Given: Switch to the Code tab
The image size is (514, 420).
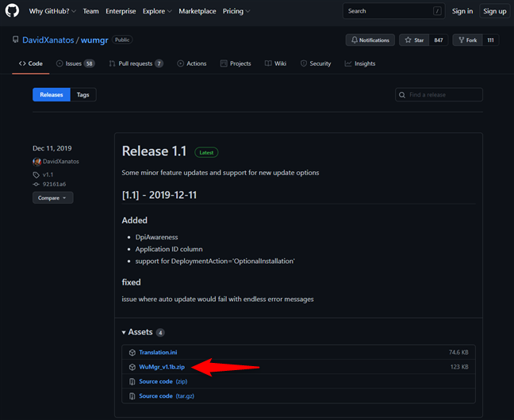Looking at the screenshot, I should point(31,63).
